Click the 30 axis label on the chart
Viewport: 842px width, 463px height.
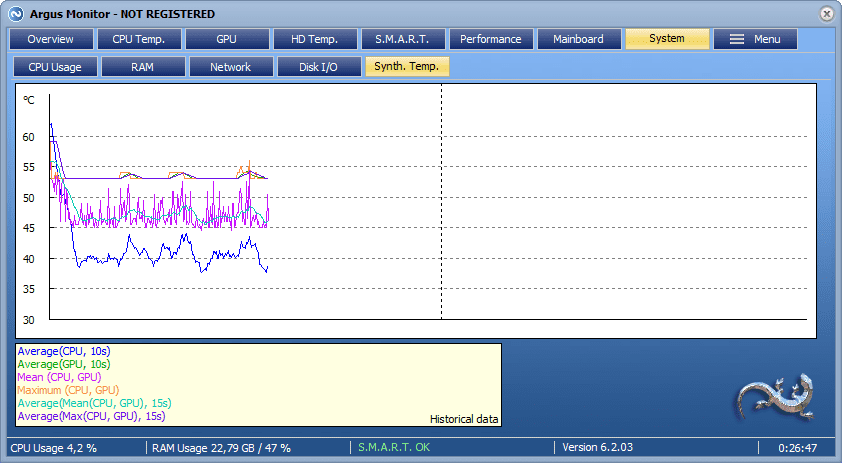point(28,320)
